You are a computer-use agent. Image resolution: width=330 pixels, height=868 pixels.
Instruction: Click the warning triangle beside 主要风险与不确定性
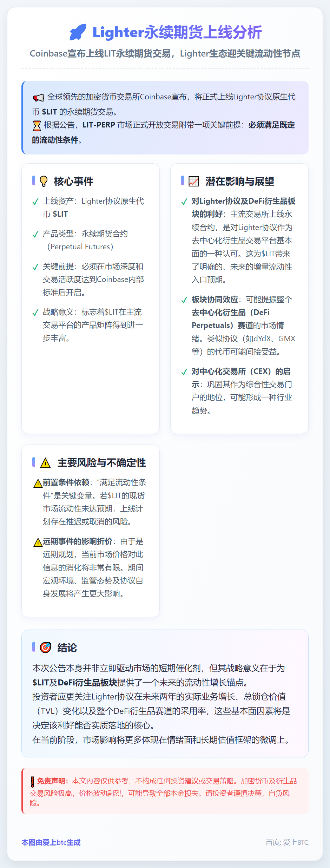[x=45, y=463]
